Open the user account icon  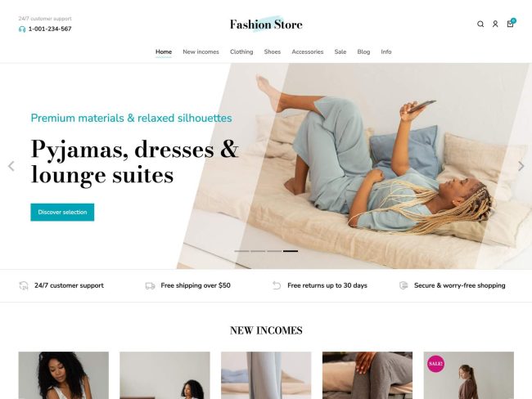tap(495, 24)
